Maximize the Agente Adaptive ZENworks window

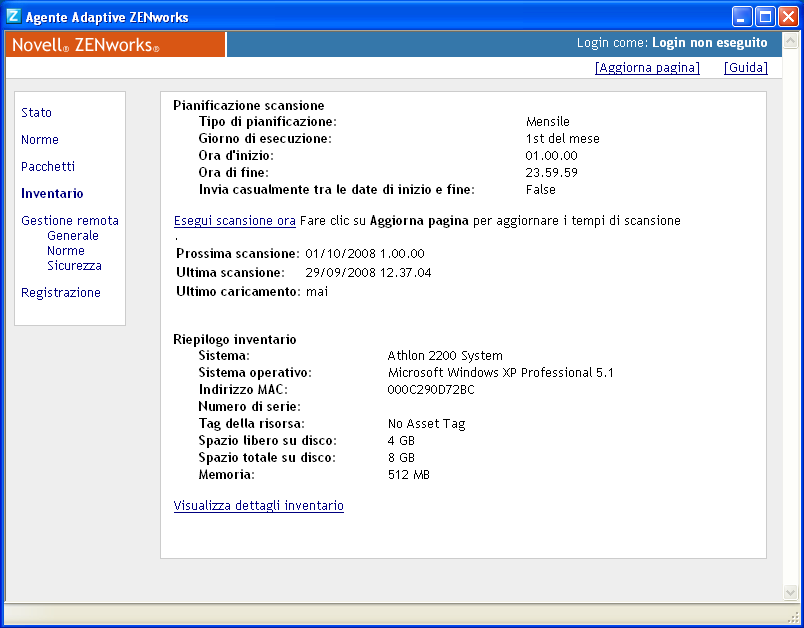pos(765,17)
